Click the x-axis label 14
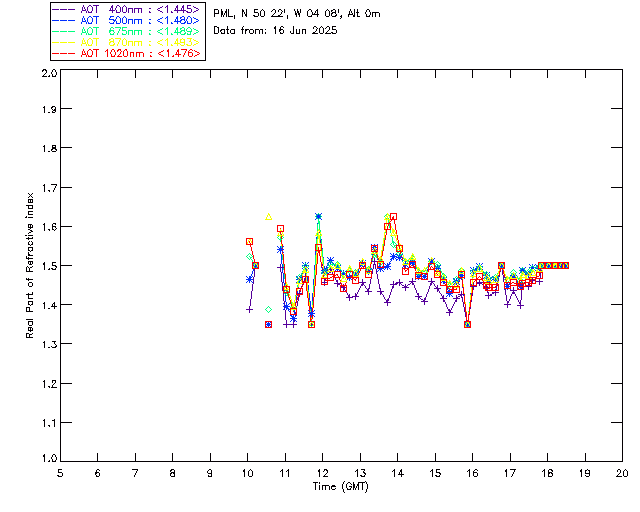Image resolution: width=640 pixels, height=512 pixels. click(398, 473)
